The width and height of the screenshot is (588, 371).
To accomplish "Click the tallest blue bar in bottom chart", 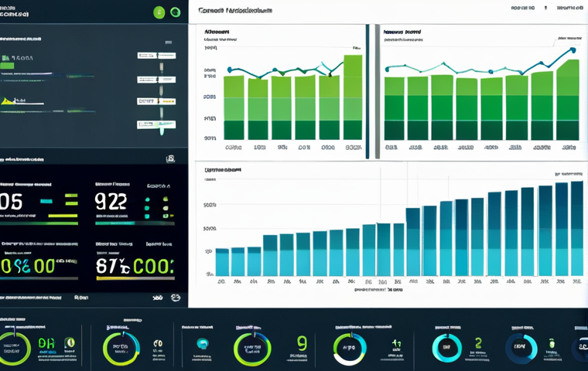I will (576, 229).
